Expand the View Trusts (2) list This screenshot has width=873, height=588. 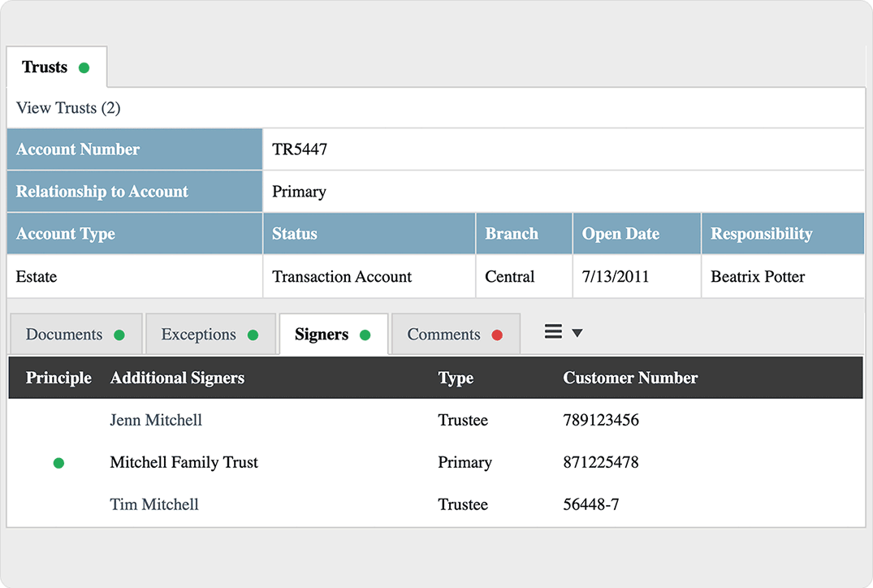pos(68,108)
